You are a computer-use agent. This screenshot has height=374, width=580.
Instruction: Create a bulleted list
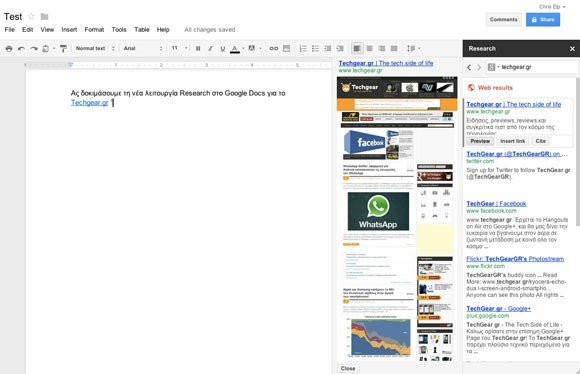click(315, 48)
